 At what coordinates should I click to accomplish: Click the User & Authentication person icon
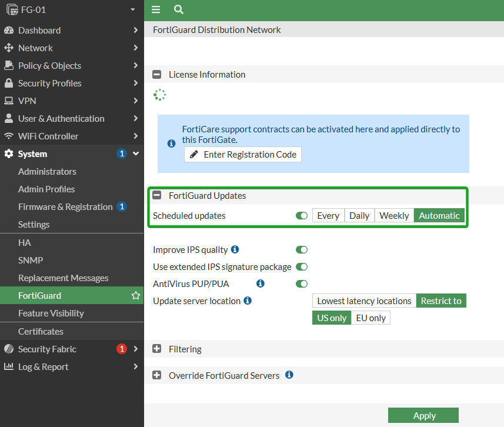coord(9,118)
